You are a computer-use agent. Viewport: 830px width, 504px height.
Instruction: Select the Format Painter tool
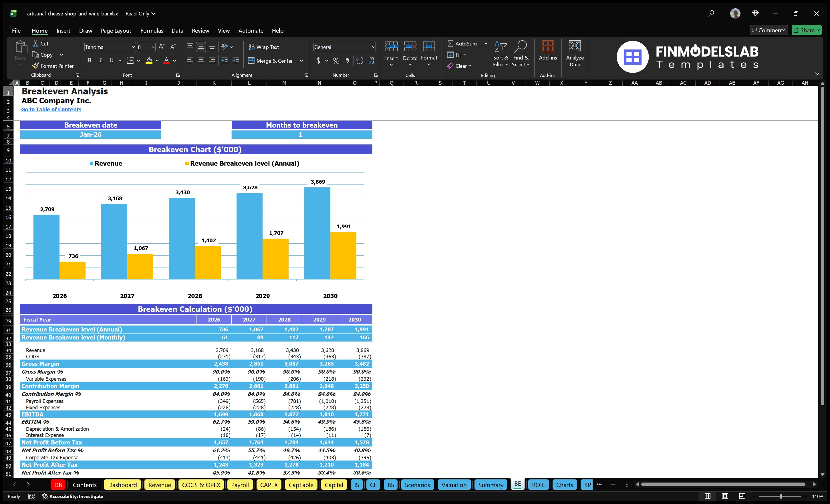53,66
